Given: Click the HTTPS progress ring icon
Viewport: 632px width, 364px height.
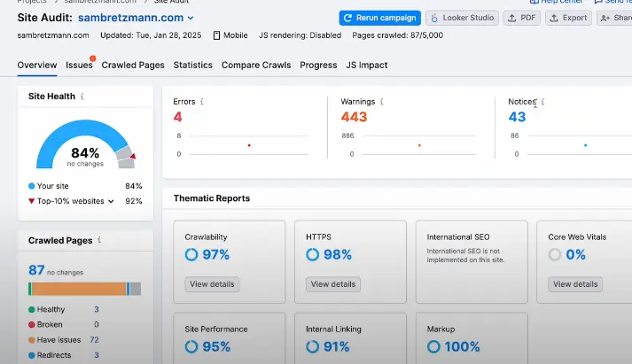Looking at the screenshot, I should pyautogui.click(x=312, y=254).
